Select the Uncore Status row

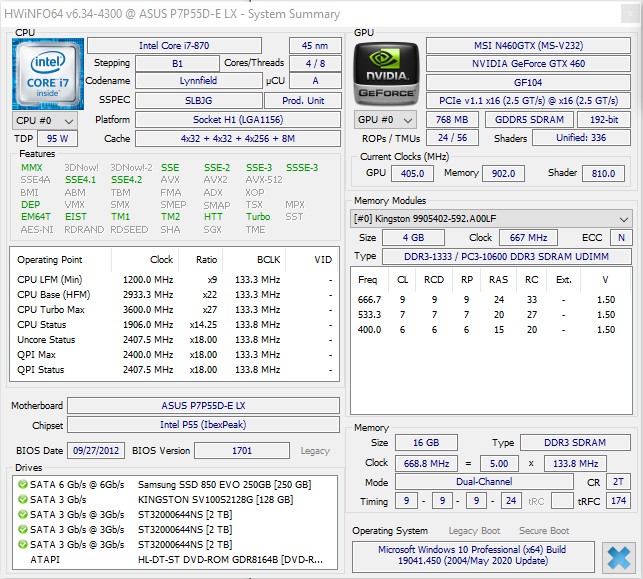(174, 340)
